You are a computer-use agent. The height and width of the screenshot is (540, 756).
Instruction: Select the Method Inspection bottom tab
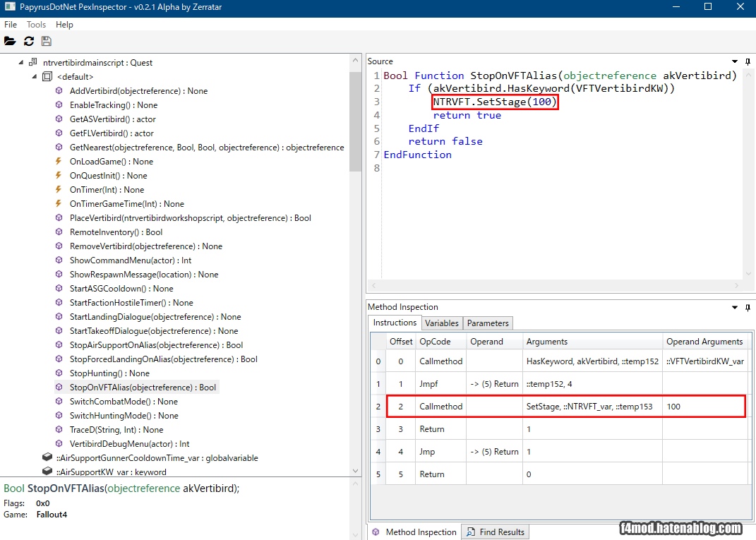tap(414, 532)
